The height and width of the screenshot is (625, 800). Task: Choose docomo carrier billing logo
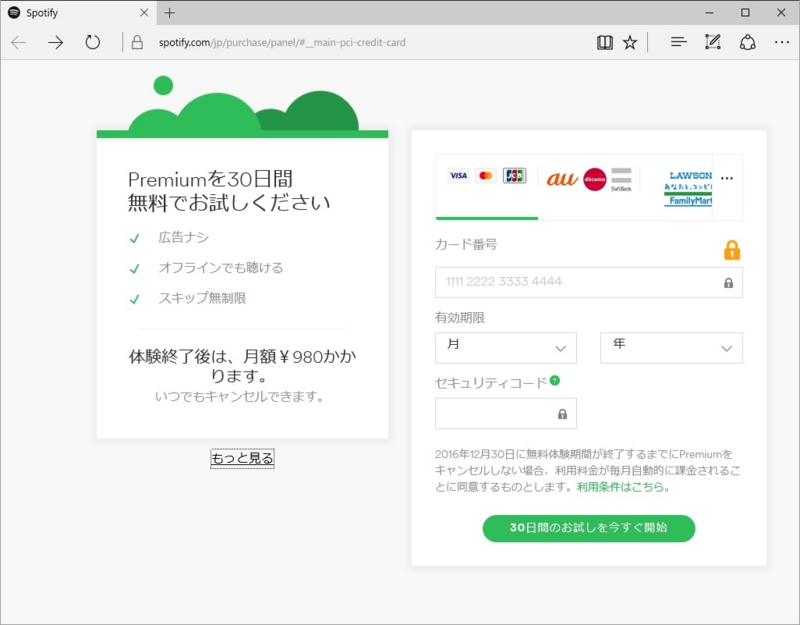[x=594, y=179]
